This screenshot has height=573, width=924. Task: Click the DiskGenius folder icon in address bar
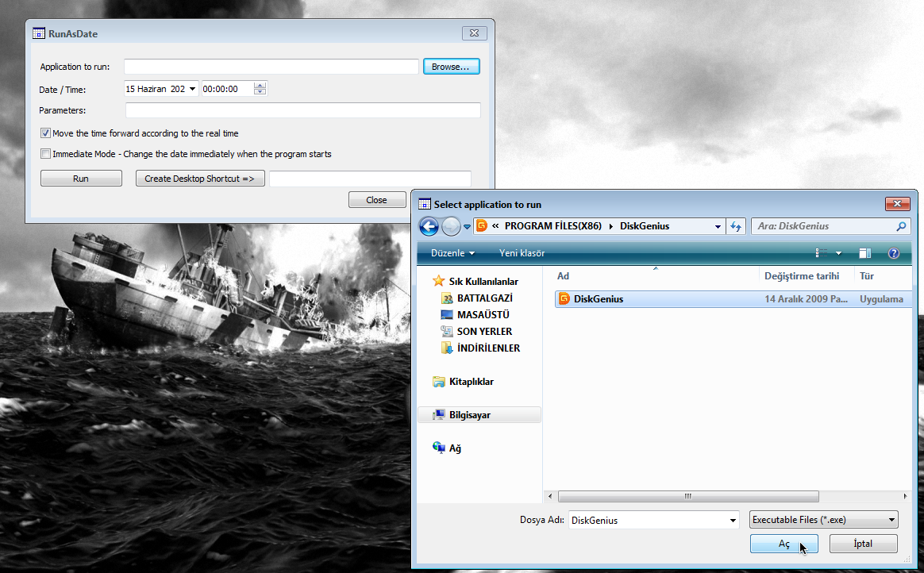click(x=482, y=226)
